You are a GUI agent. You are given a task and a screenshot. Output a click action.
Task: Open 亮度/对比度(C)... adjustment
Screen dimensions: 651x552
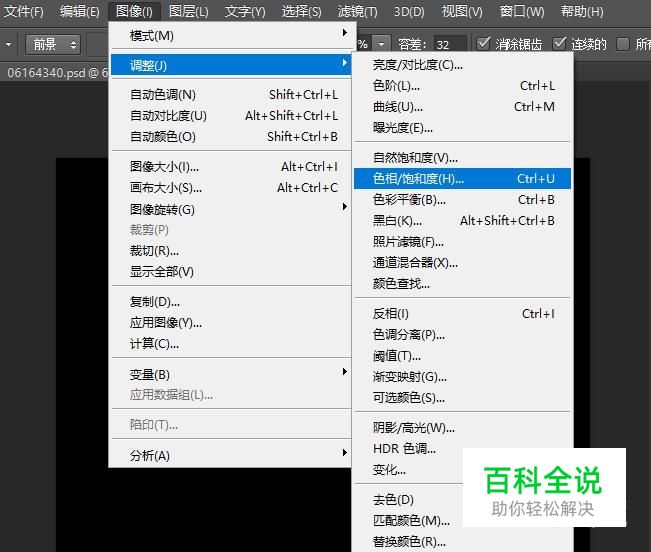(x=463, y=65)
